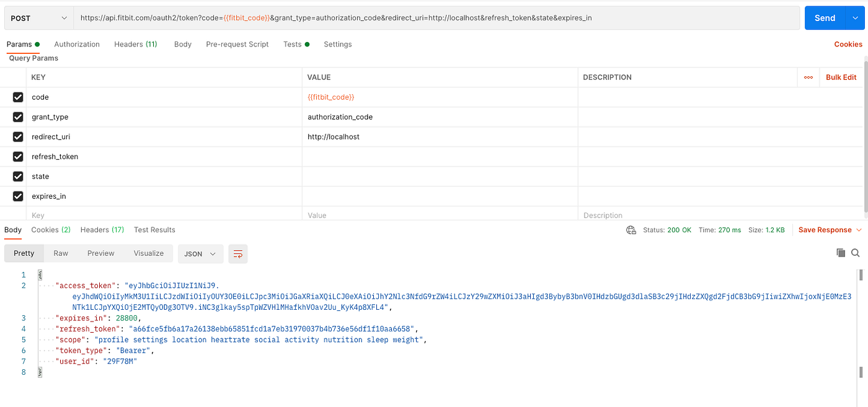
Task: Open Bulk Edit for query params
Action: pos(841,77)
